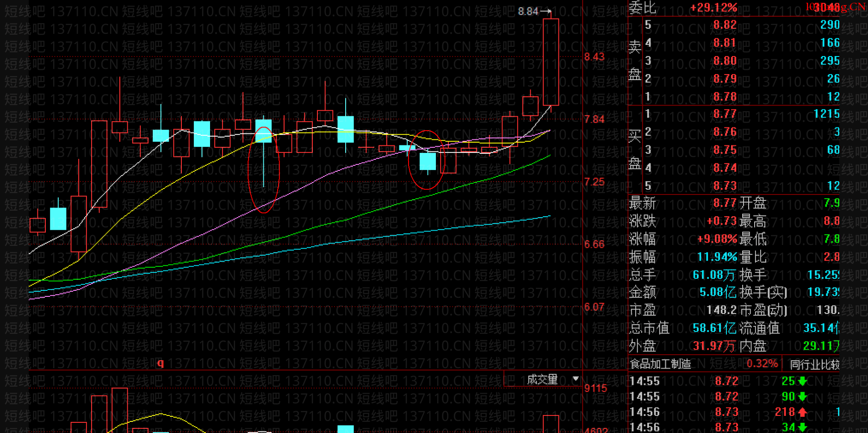Click the 8.84 high price label on chart
The height and width of the screenshot is (433, 868).
pyautogui.click(x=528, y=11)
